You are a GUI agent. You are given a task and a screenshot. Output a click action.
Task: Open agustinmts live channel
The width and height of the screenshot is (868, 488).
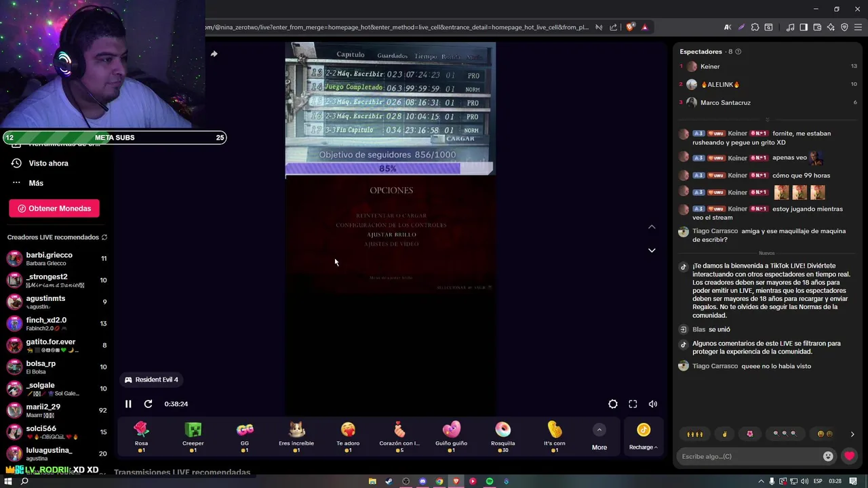click(57, 302)
